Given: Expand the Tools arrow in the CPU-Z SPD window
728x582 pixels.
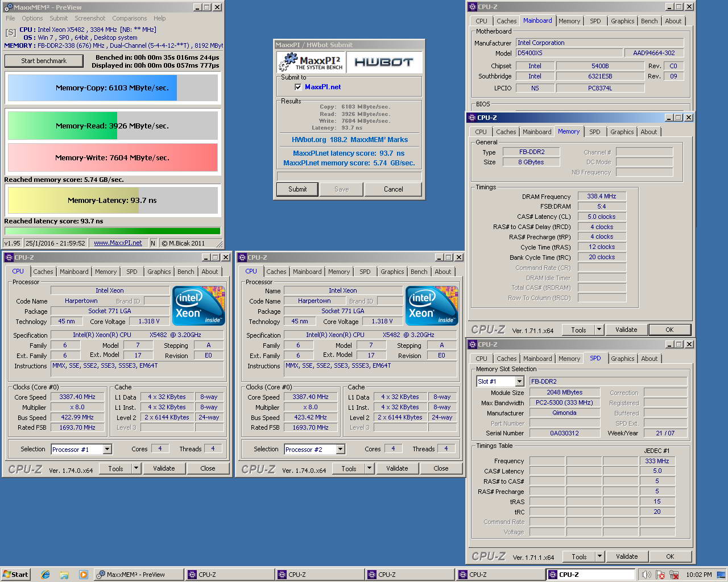Looking at the screenshot, I should [599, 556].
